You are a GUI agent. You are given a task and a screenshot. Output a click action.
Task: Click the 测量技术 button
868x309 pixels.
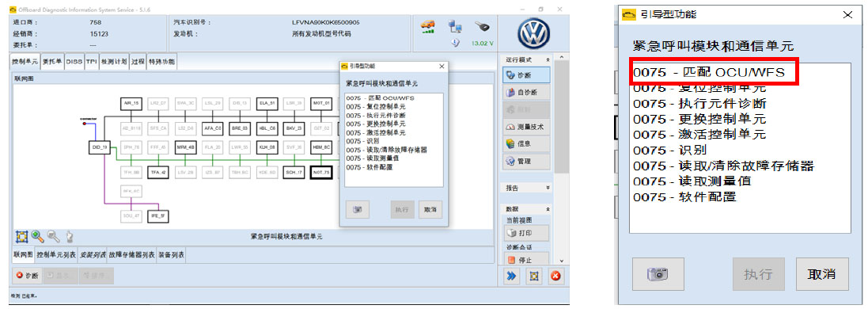526,127
